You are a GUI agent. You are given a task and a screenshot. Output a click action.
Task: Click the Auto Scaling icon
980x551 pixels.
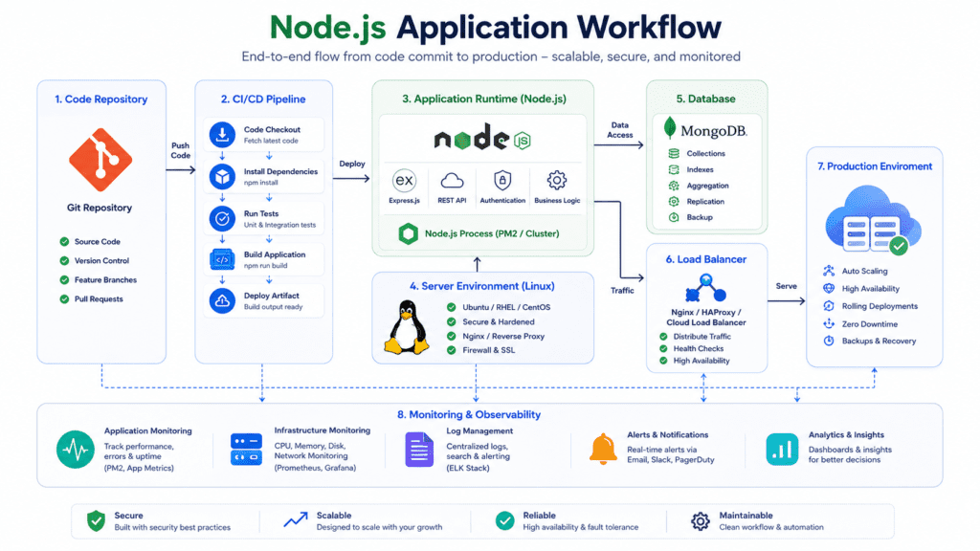829,271
